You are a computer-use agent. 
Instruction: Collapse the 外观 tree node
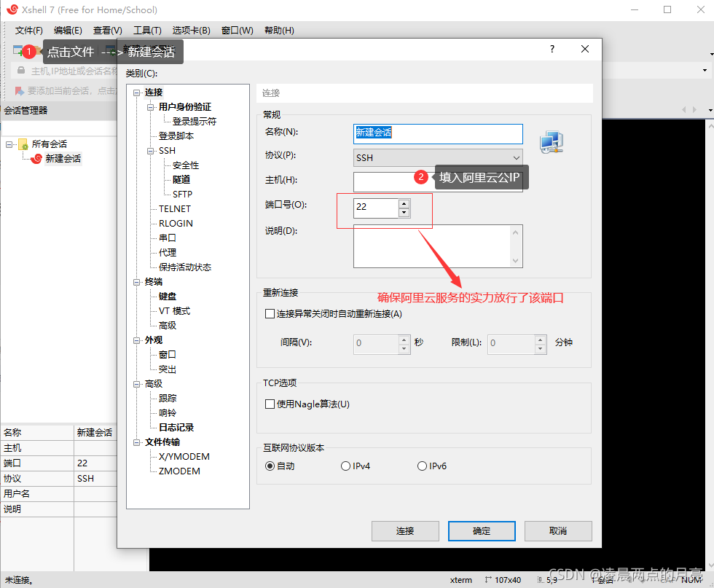click(136, 340)
